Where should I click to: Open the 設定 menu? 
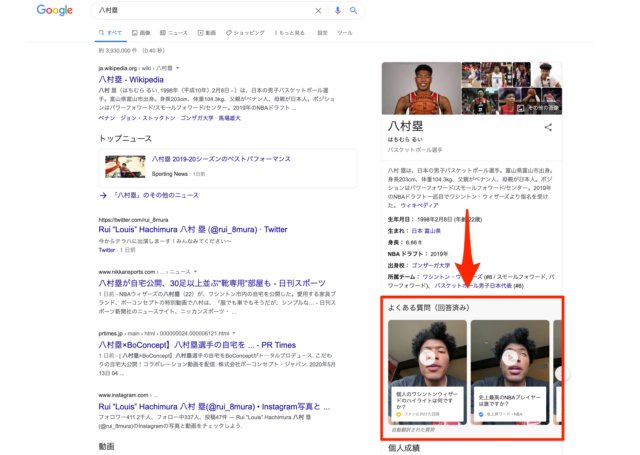click(322, 33)
